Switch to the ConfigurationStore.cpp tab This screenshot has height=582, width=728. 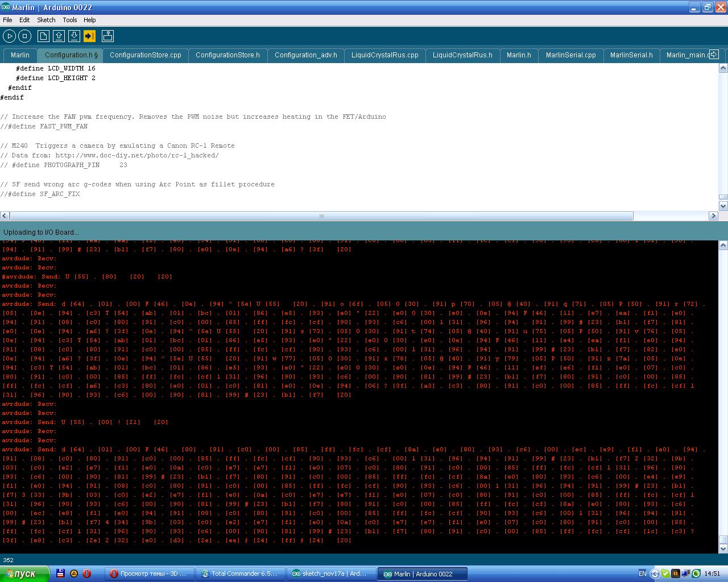(145, 55)
